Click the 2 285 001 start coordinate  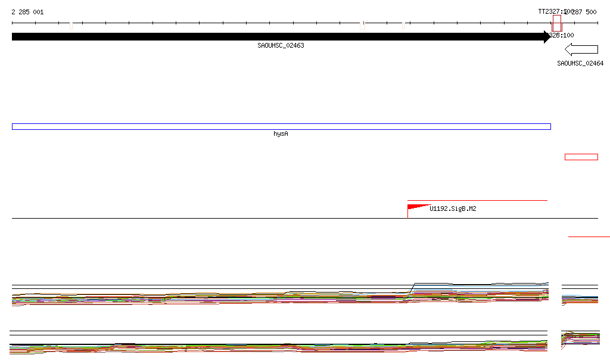pos(27,12)
